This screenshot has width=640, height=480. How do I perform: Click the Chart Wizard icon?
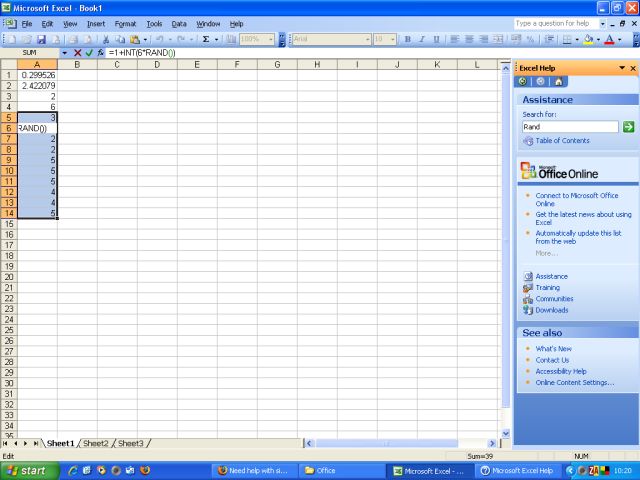(x=231, y=39)
